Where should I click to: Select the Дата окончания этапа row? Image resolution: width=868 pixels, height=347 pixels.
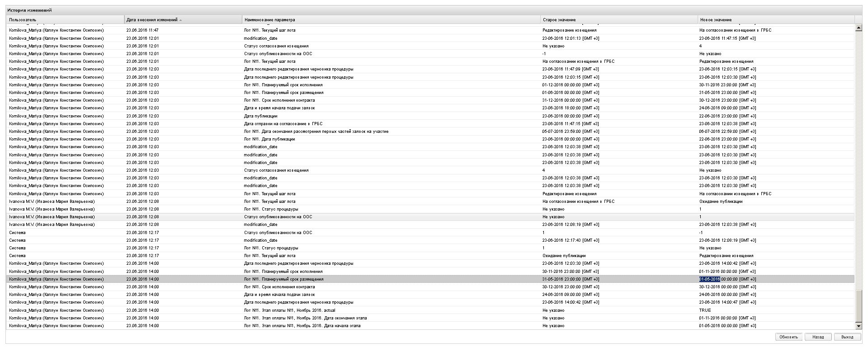click(x=430, y=318)
